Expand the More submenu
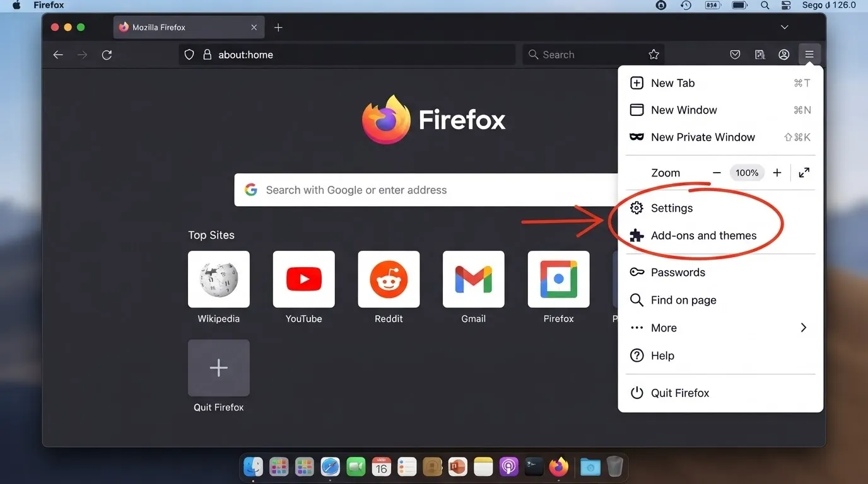The image size is (868, 484). (720, 328)
